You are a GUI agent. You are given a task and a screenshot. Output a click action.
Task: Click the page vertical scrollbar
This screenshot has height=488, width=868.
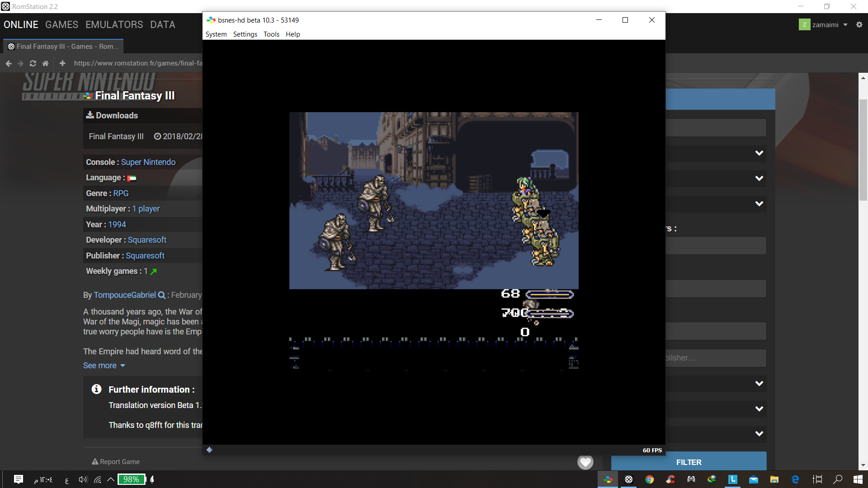(863, 149)
